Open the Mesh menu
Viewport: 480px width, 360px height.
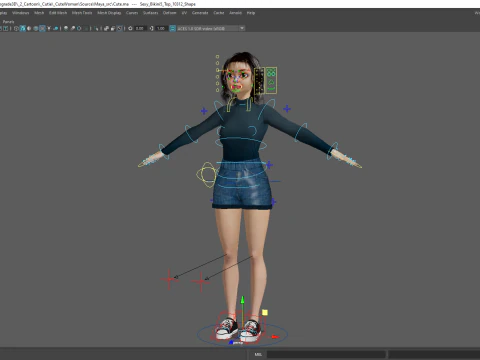[39, 13]
